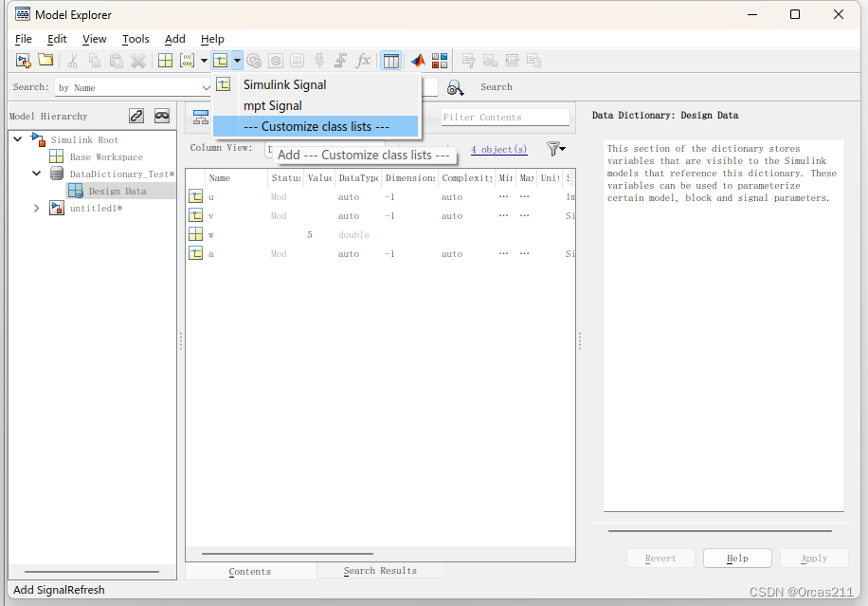Open the Help menu
The image size is (868, 606).
[212, 39]
